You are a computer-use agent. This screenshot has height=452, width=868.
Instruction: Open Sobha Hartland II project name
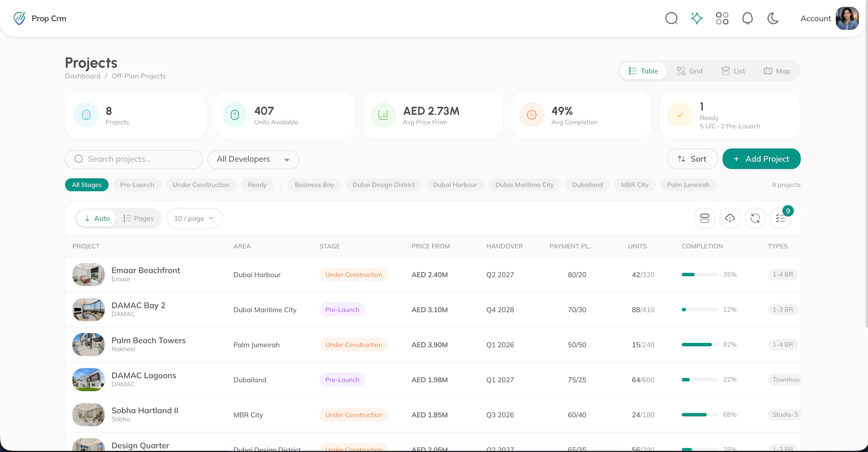[145, 410]
